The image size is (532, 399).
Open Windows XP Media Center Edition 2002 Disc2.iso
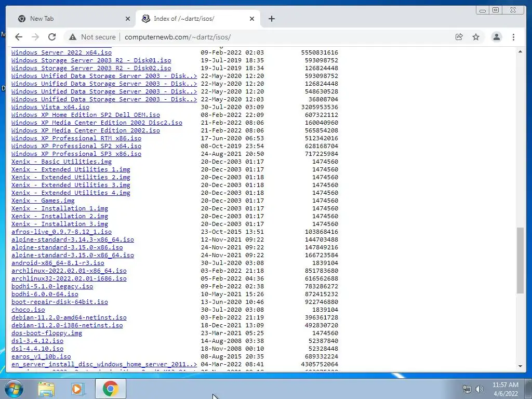[97, 123]
